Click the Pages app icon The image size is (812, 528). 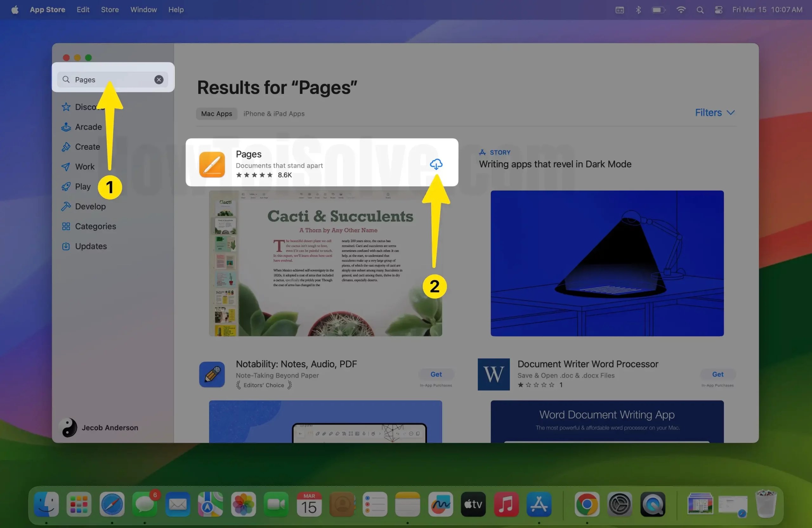[212, 164]
